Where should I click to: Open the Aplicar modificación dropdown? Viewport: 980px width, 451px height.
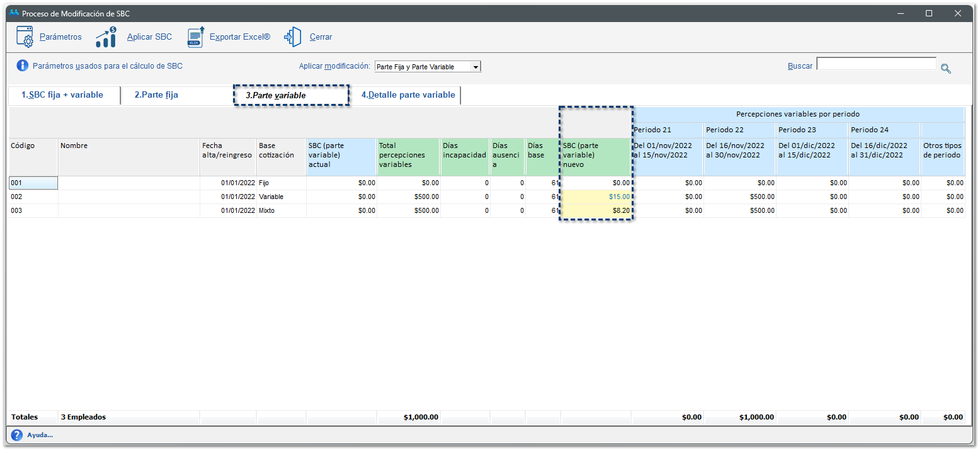(x=476, y=67)
